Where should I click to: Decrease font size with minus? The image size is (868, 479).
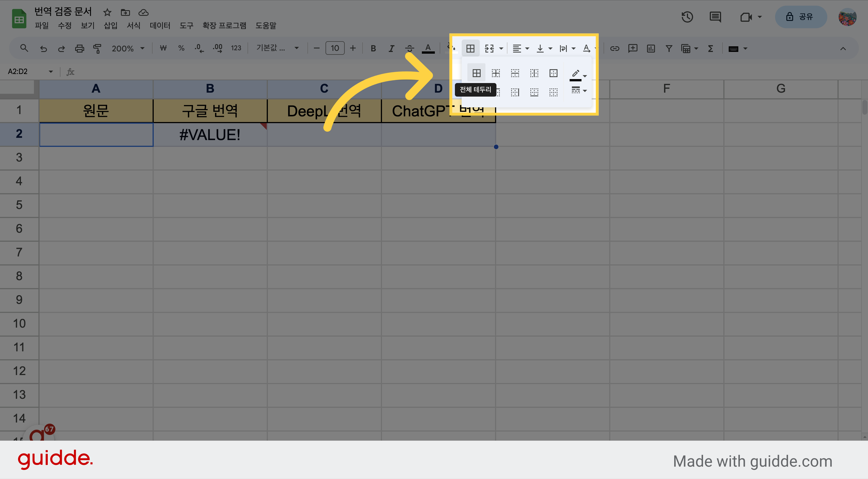[316, 48]
